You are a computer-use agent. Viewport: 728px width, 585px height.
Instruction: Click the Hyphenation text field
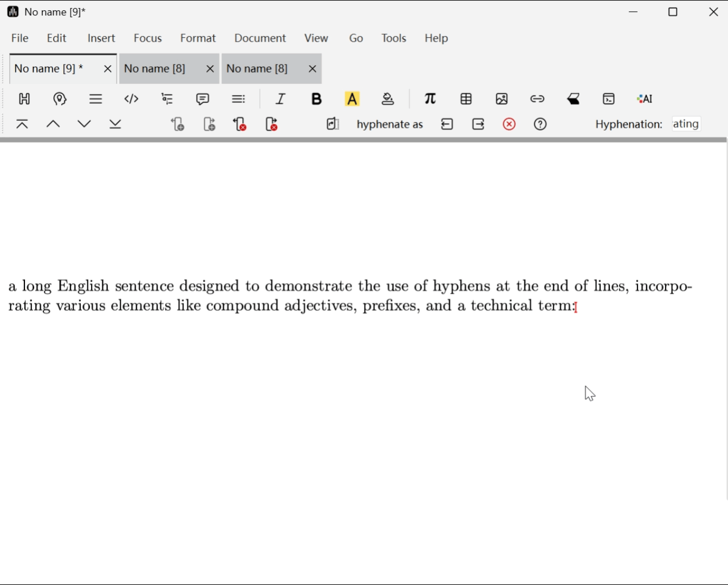pos(686,124)
